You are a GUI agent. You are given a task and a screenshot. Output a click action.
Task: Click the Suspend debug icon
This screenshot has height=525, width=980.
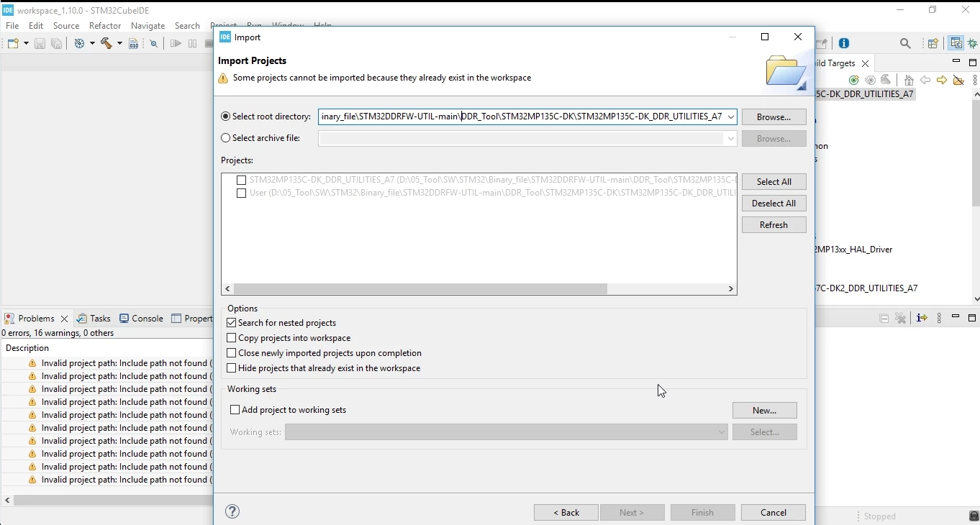point(193,44)
